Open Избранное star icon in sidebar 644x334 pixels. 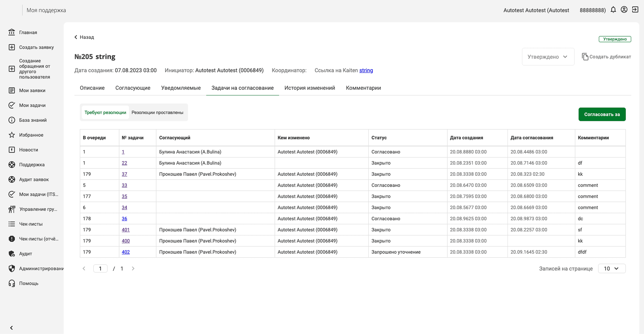12,135
